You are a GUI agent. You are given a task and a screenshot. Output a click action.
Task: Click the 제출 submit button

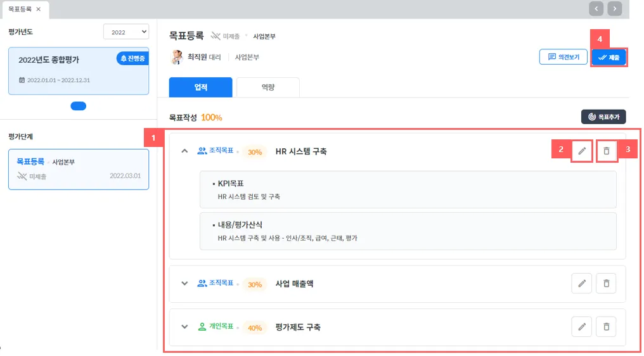[609, 57]
